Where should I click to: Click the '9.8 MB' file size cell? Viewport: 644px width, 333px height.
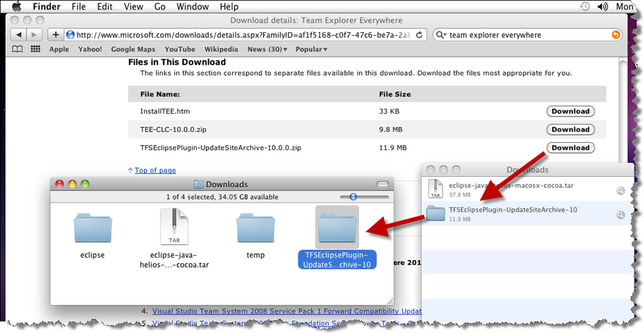[391, 130]
